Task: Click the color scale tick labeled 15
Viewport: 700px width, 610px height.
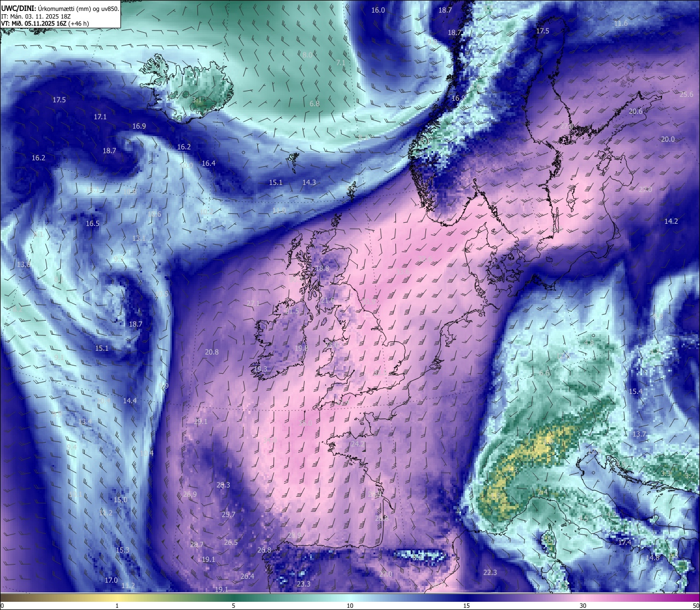Action: click(466, 605)
